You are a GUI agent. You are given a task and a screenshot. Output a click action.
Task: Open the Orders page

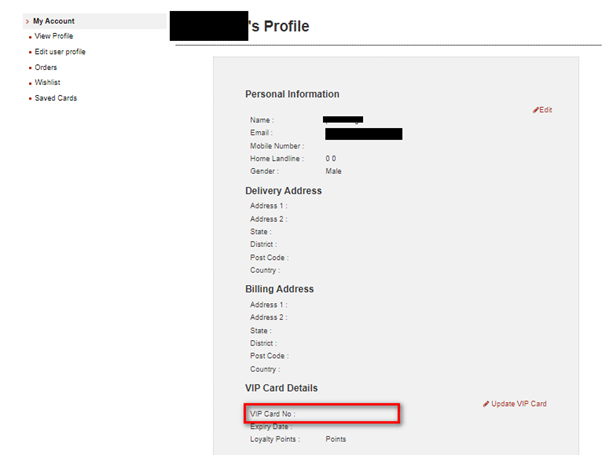[x=46, y=68]
